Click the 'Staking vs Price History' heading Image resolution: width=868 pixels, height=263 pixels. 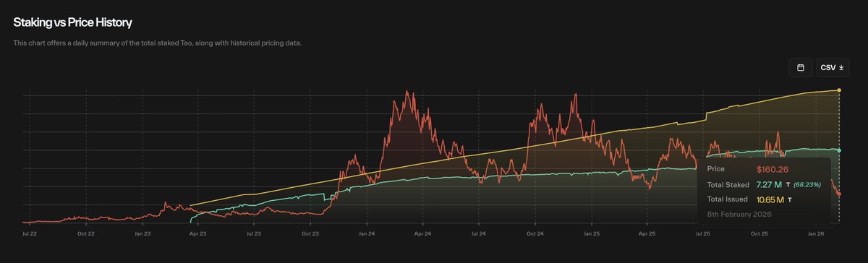(72, 23)
